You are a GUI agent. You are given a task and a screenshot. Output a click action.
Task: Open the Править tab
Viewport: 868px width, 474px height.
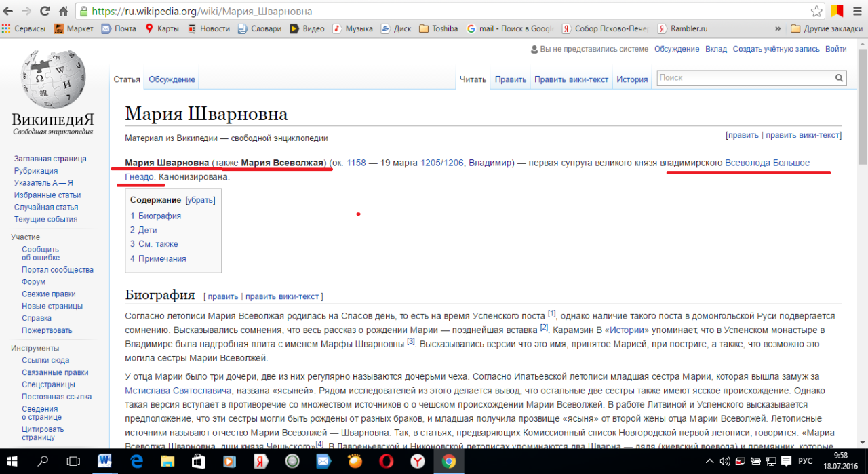pyautogui.click(x=511, y=80)
